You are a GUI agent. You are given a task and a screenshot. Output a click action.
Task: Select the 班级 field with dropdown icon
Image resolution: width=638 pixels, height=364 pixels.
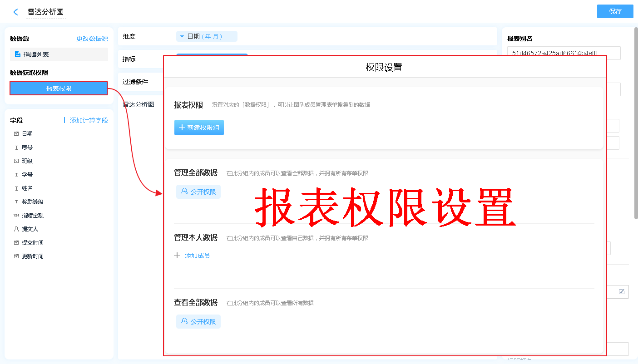[27, 161]
